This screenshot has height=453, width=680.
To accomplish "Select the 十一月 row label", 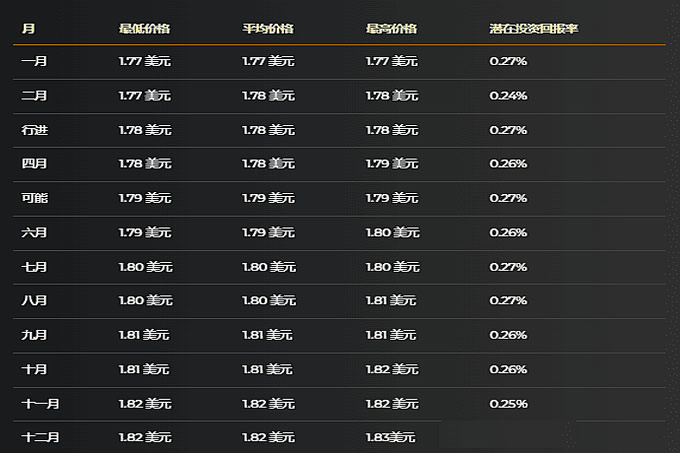I will (x=40, y=404).
